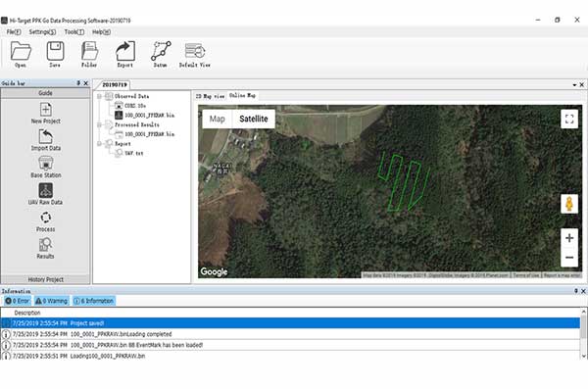
Task: Select the 'Loading100_0001_PPKRAW.bin' log row
Action: click(291, 356)
